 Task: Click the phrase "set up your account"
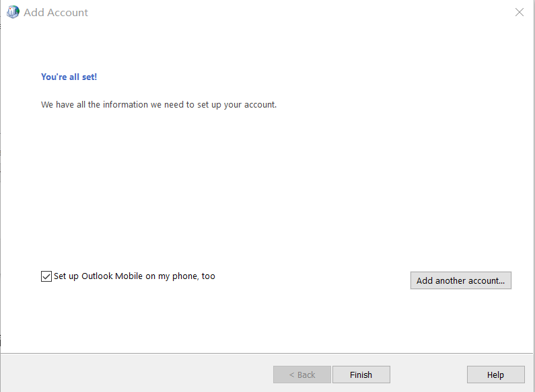(x=243, y=105)
